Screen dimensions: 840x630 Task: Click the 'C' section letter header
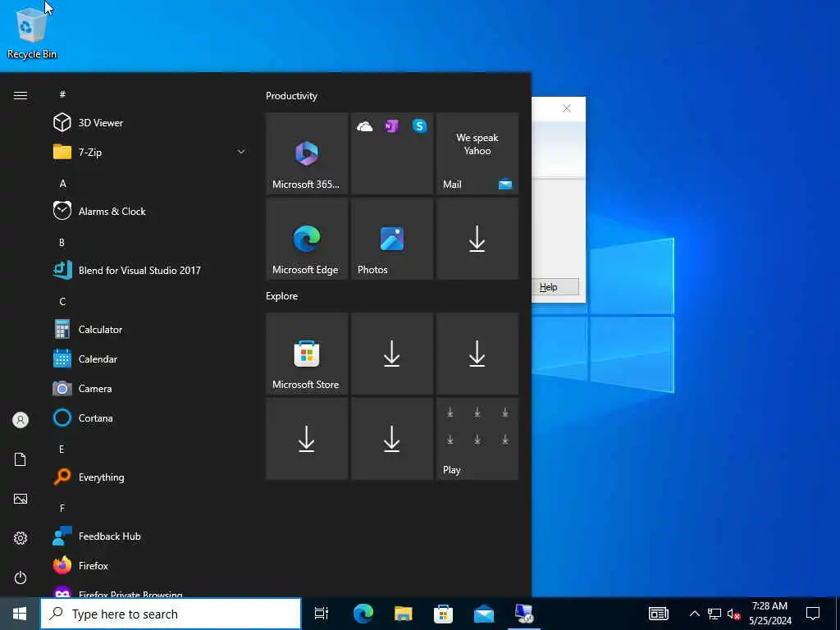[62, 301]
